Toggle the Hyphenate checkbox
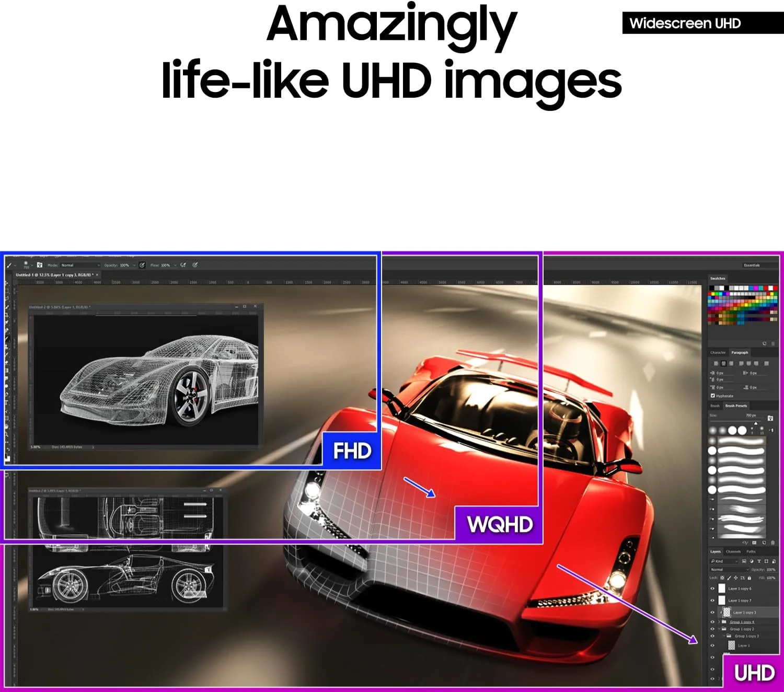784x692 pixels. 713,396
